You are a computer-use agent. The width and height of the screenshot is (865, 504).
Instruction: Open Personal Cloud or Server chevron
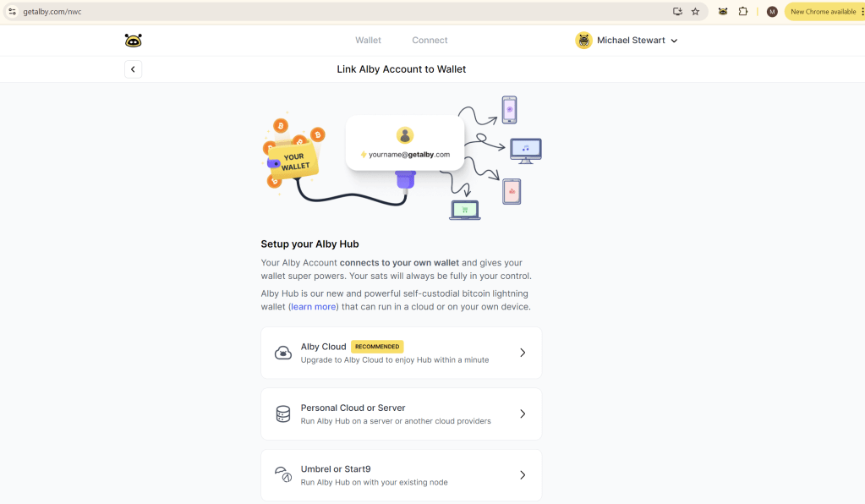pos(523,414)
